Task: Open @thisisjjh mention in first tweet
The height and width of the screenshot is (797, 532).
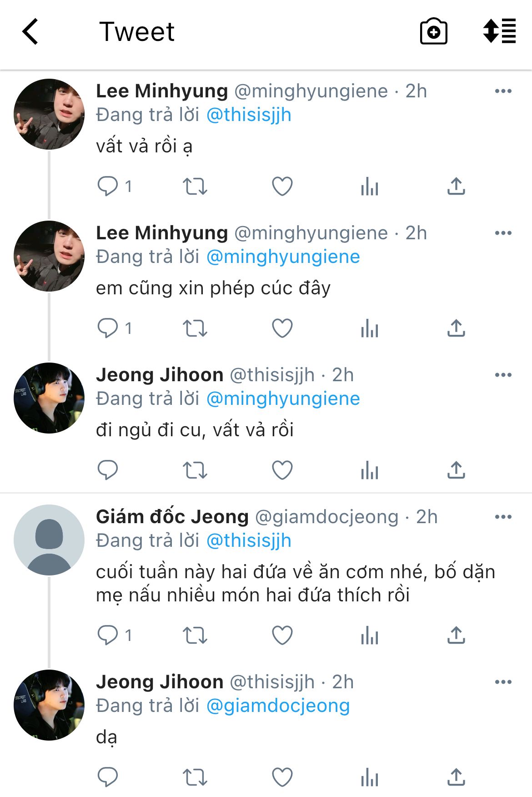Action: click(x=249, y=115)
